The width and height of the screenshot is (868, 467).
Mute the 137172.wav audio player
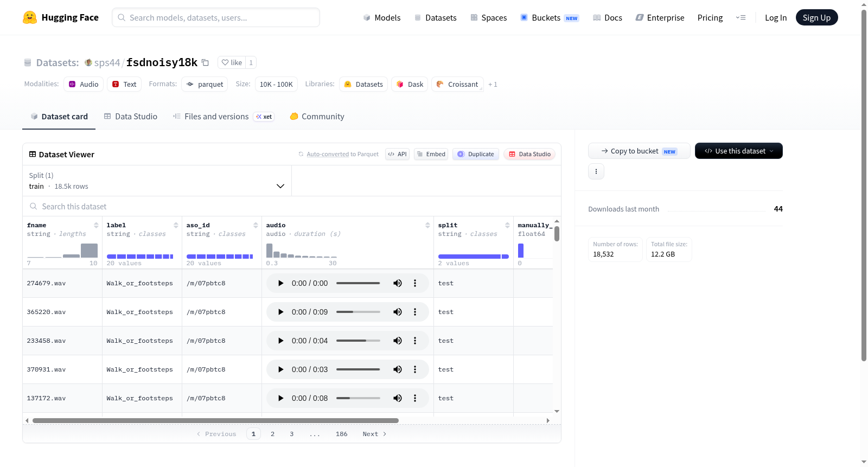pos(398,398)
